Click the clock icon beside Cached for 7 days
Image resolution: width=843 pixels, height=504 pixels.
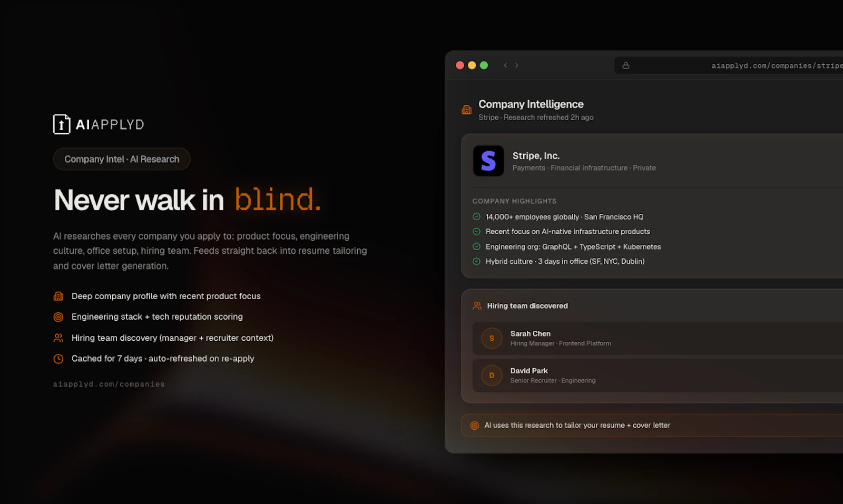tap(58, 359)
